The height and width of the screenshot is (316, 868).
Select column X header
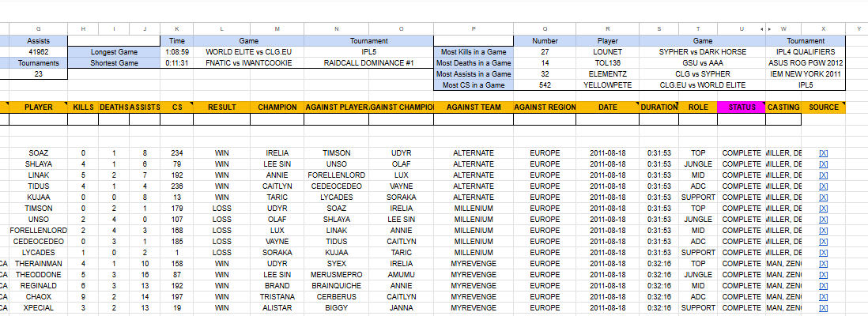(x=823, y=28)
